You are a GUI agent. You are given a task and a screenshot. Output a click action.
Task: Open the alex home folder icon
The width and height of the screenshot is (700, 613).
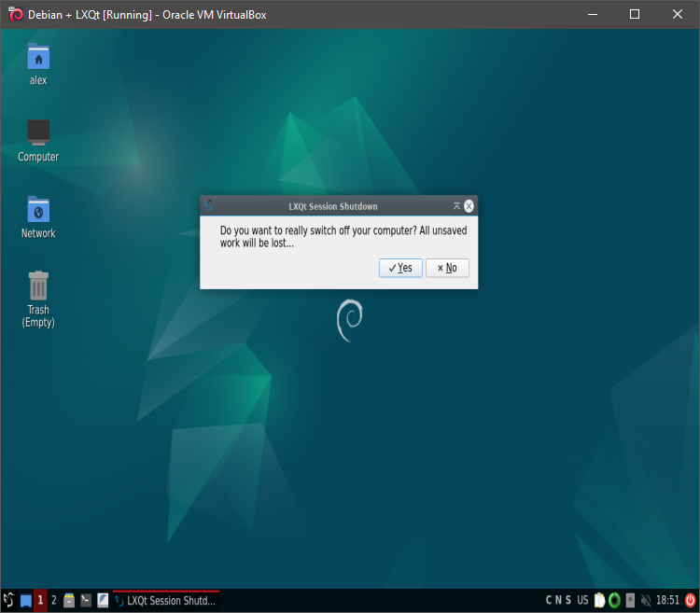(x=38, y=64)
